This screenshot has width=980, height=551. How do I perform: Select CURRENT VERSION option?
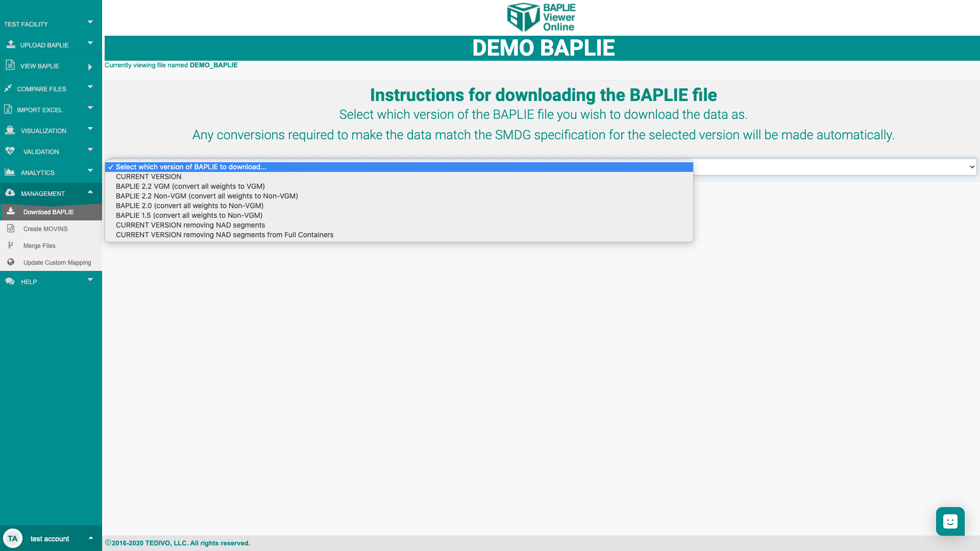[149, 177]
